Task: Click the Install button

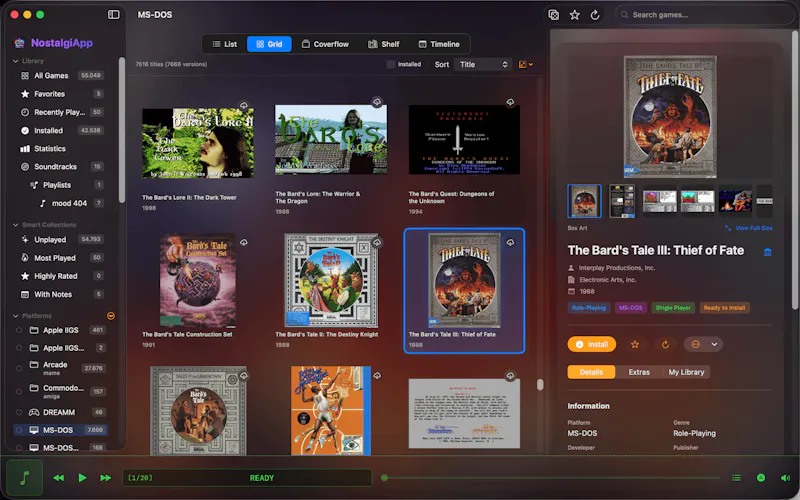Action: (x=592, y=344)
